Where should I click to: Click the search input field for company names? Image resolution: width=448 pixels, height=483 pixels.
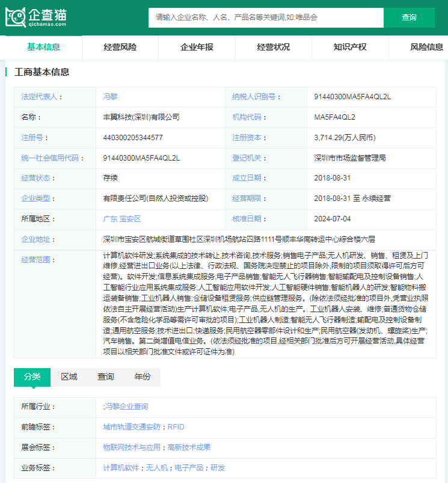266,17
